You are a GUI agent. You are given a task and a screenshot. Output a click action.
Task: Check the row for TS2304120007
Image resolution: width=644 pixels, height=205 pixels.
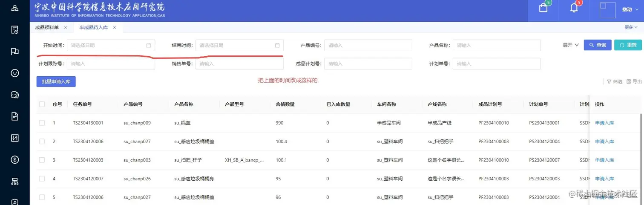(x=42, y=179)
